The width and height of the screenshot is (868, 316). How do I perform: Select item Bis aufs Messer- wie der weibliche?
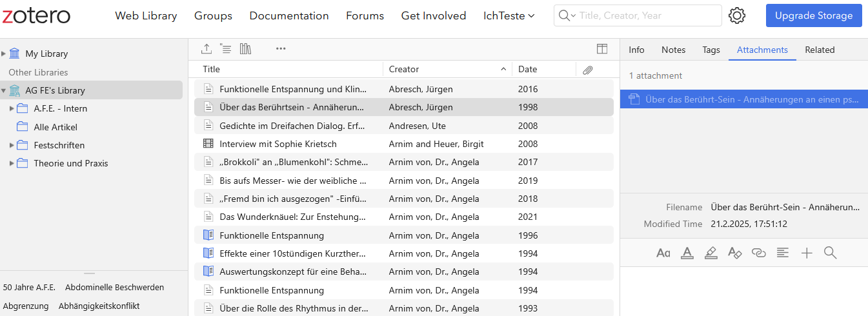coord(404,181)
